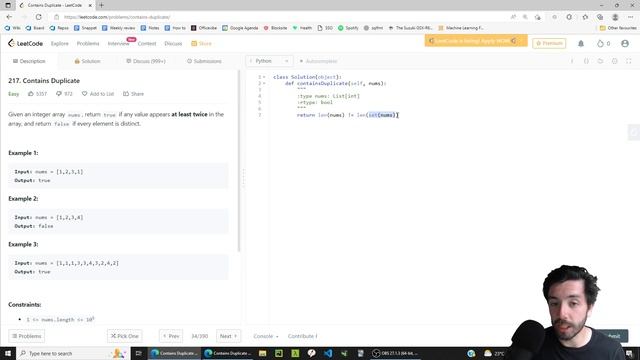Click the Share button

tap(133, 94)
